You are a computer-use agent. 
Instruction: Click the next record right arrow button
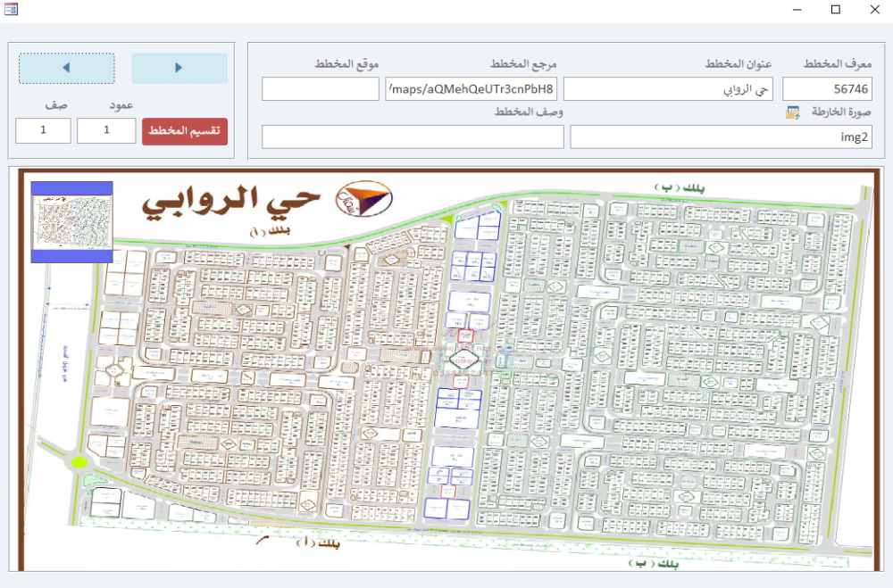(x=179, y=69)
